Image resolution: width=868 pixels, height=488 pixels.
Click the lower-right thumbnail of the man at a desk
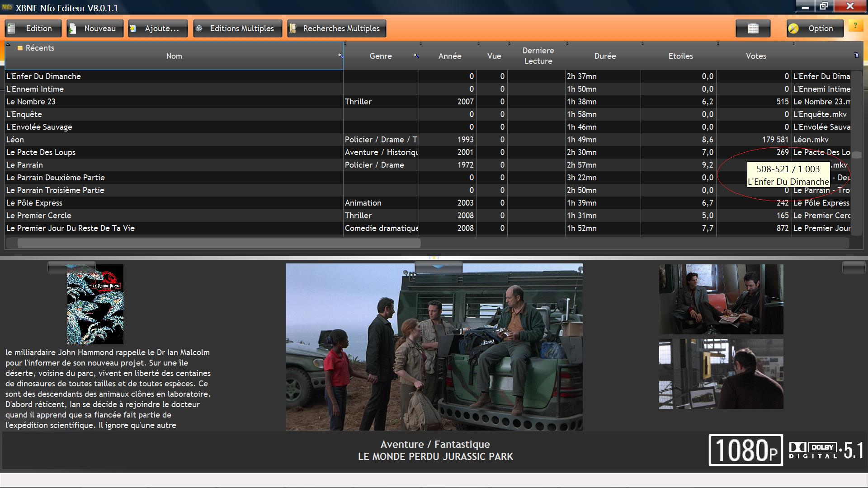coord(721,374)
